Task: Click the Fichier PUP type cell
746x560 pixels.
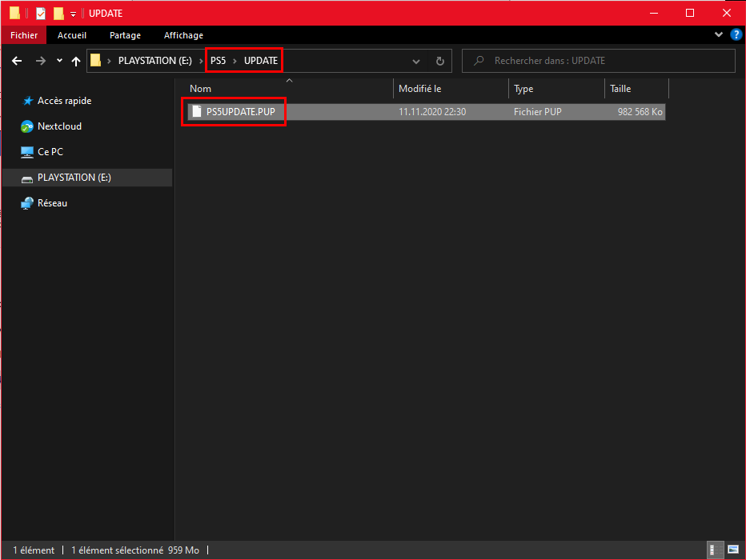Action: pyautogui.click(x=538, y=112)
